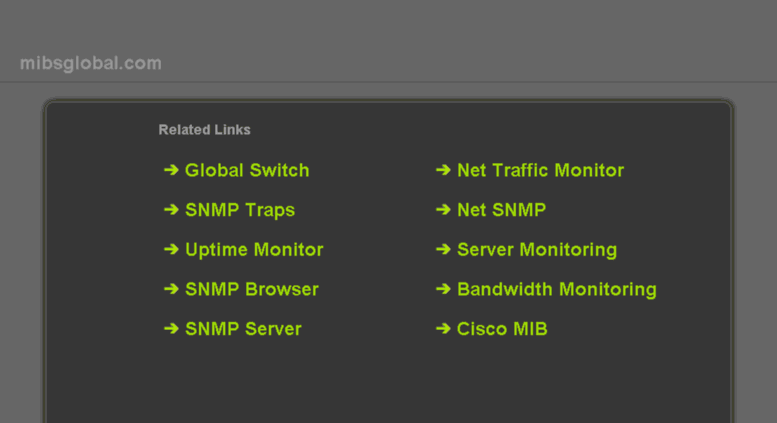Open the Net Traffic Monitor link

tap(541, 170)
